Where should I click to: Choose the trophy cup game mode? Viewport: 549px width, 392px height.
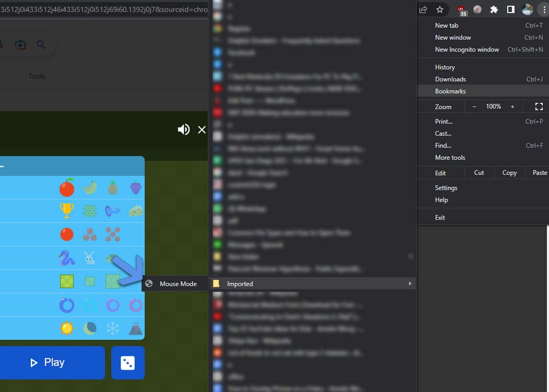point(67,211)
